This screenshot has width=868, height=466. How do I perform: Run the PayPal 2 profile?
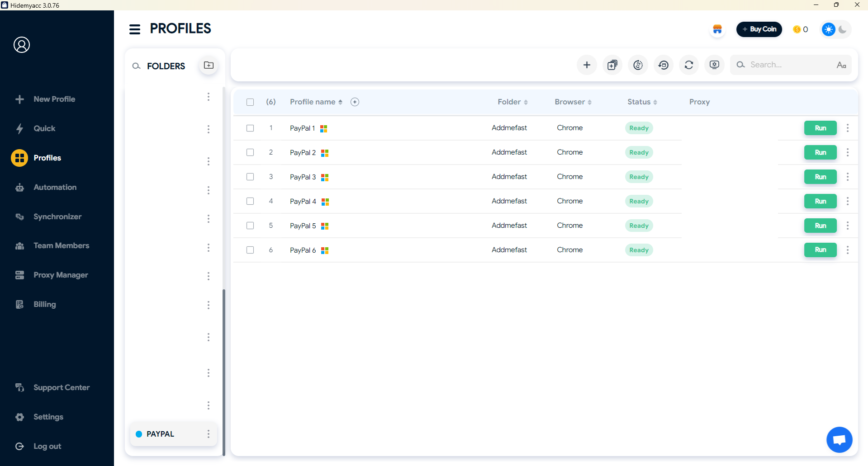tap(821, 152)
